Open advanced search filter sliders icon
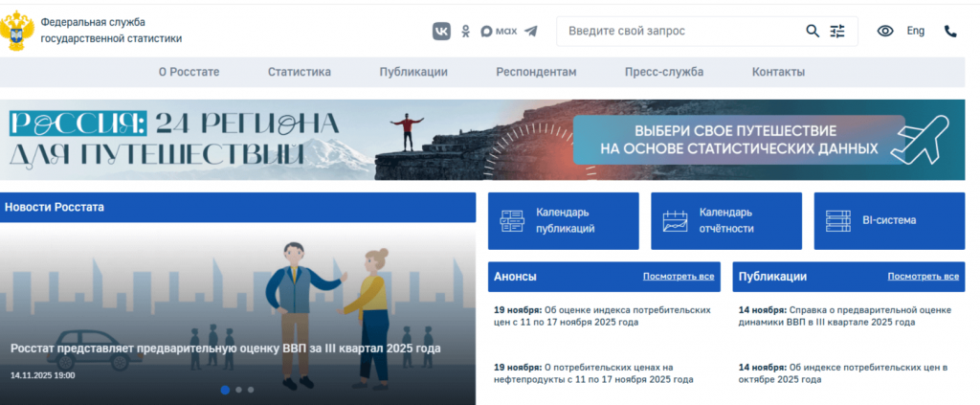 pyautogui.click(x=837, y=31)
